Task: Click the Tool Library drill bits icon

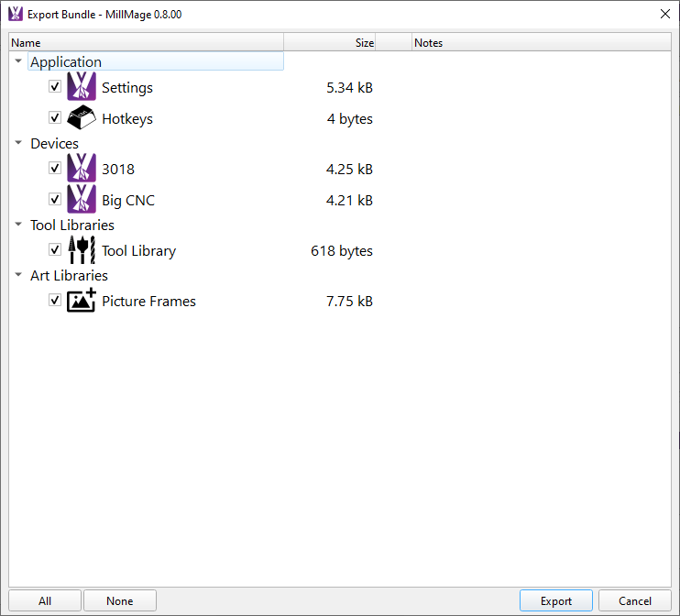Action: tap(81, 250)
